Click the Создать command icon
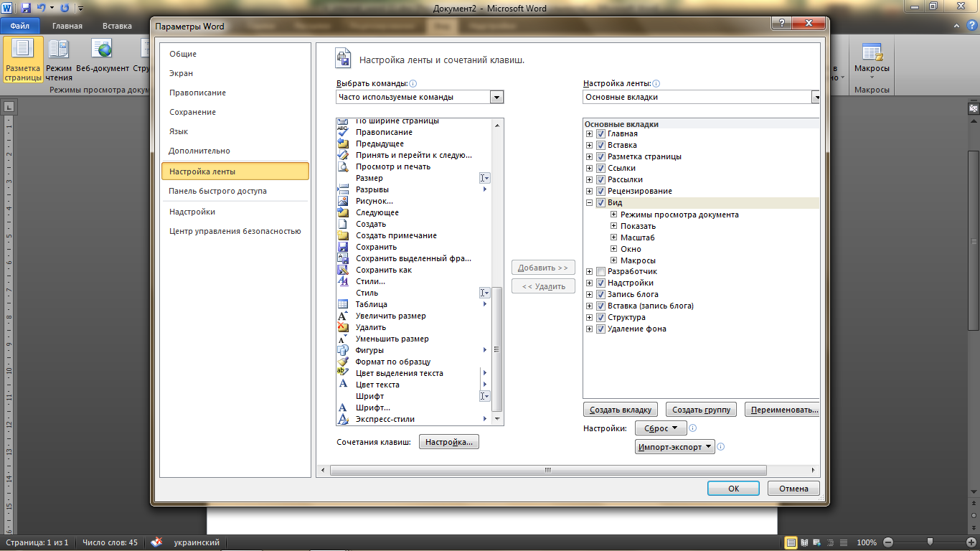 [343, 224]
